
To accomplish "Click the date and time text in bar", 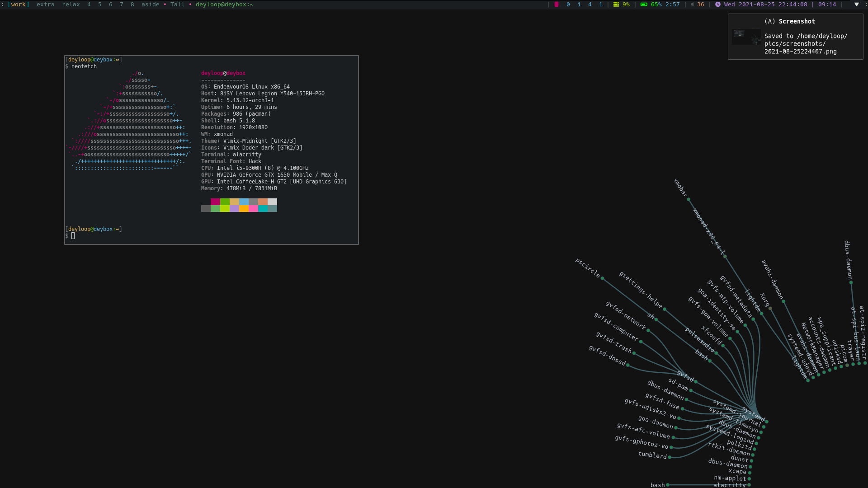I will (765, 5).
